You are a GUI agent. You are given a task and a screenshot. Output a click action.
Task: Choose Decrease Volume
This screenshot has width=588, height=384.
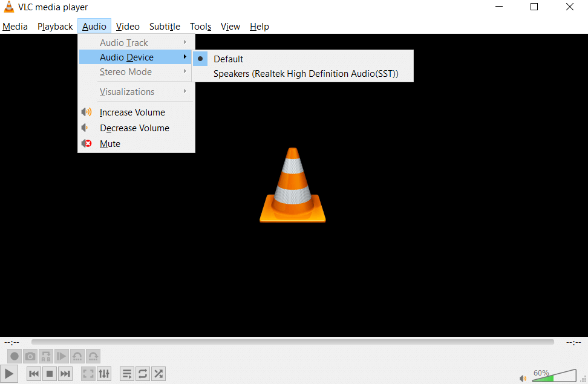[x=134, y=128]
